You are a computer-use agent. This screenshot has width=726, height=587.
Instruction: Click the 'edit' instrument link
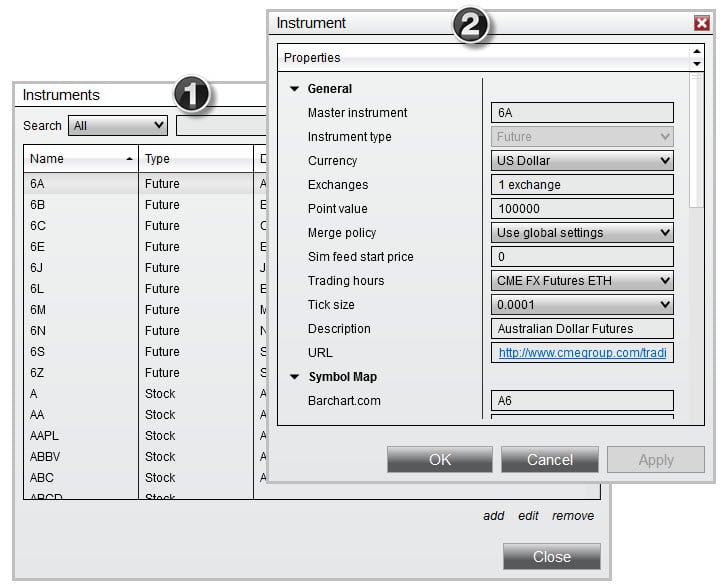tap(528, 516)
